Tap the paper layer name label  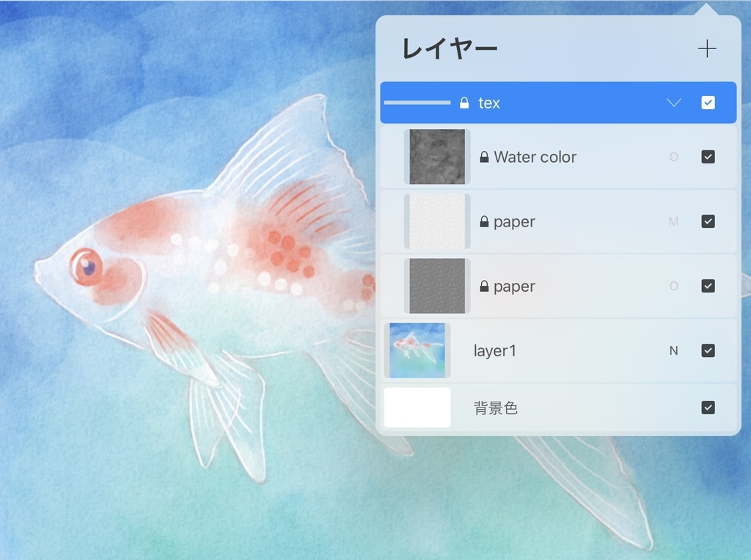(x=515, y=221)
